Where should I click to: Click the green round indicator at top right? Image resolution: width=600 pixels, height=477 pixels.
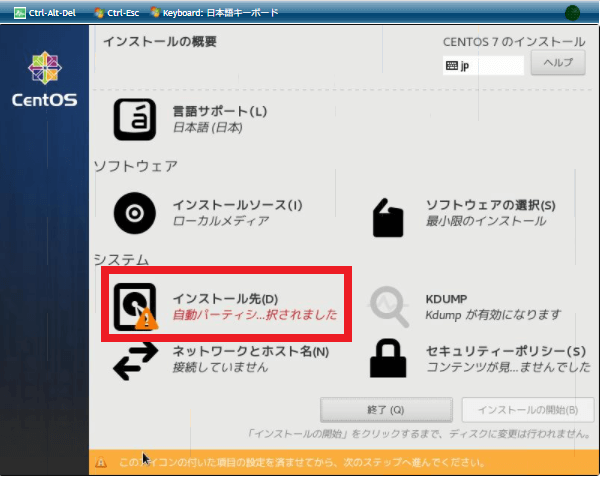pos(572,13)
